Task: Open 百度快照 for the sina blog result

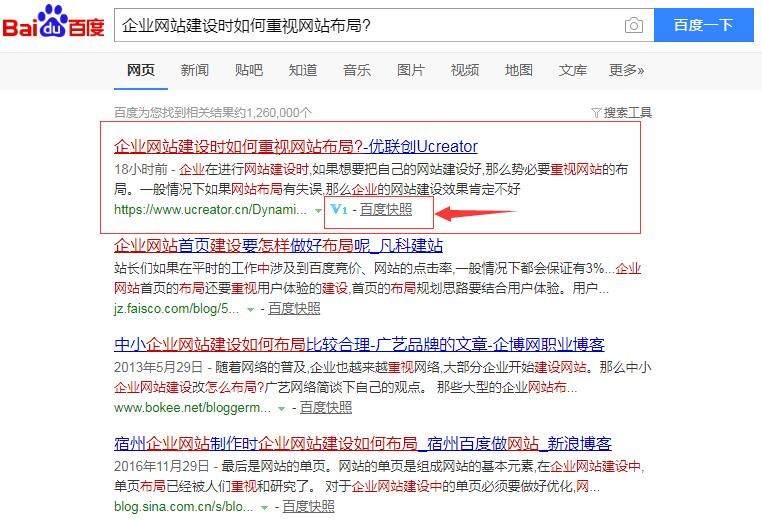Action: click(x=309, y=506)
